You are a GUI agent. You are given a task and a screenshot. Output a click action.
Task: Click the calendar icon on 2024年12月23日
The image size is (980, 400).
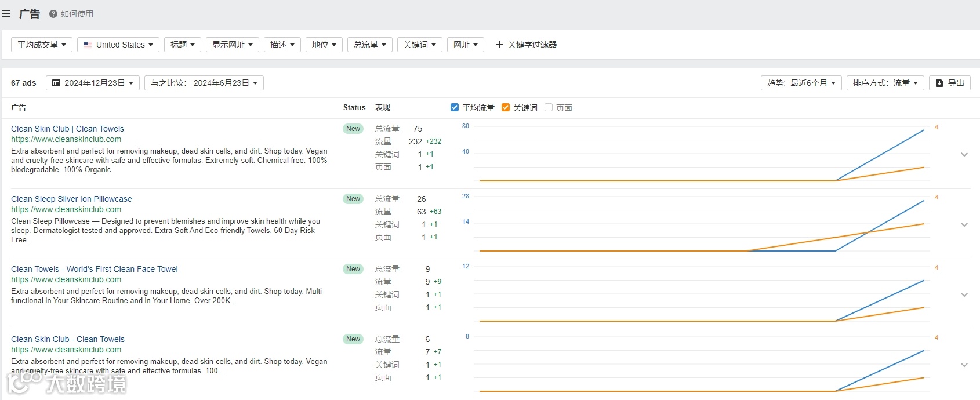(x=56, y=83)
